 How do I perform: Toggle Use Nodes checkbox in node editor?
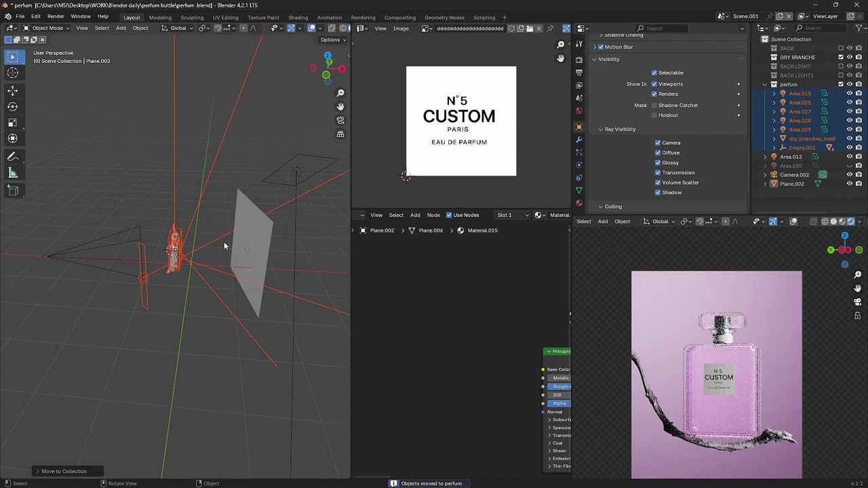[449, 215]
